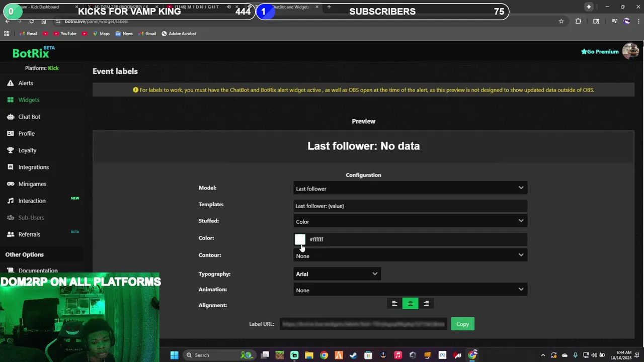Align label text to the right

426,303
